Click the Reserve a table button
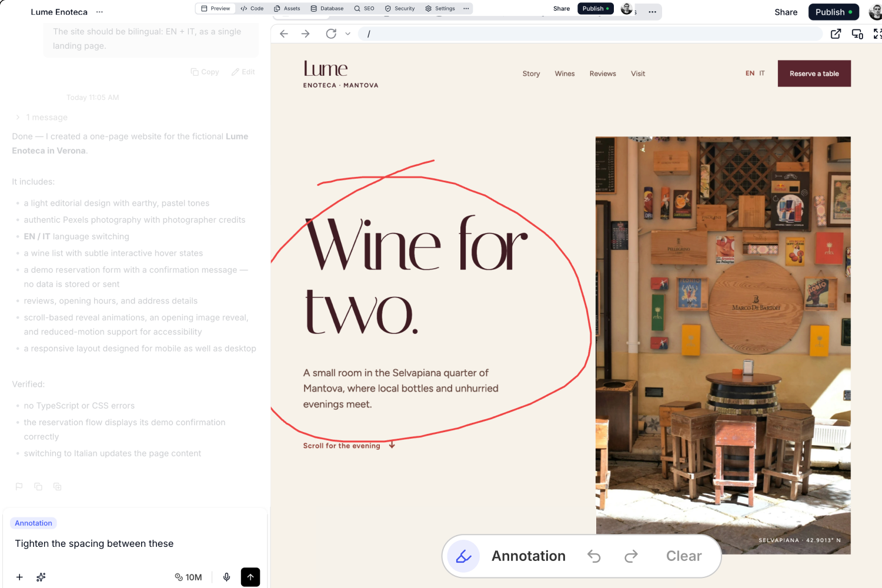The width and height of the screenshot is (882, 588). coord(814,73)
